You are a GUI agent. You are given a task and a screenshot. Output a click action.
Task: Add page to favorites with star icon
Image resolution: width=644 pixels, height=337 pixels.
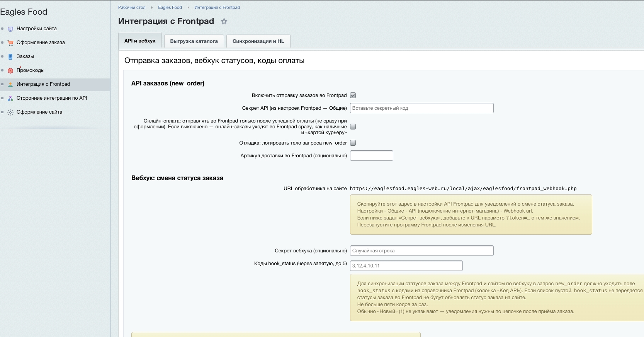[224, 21]
